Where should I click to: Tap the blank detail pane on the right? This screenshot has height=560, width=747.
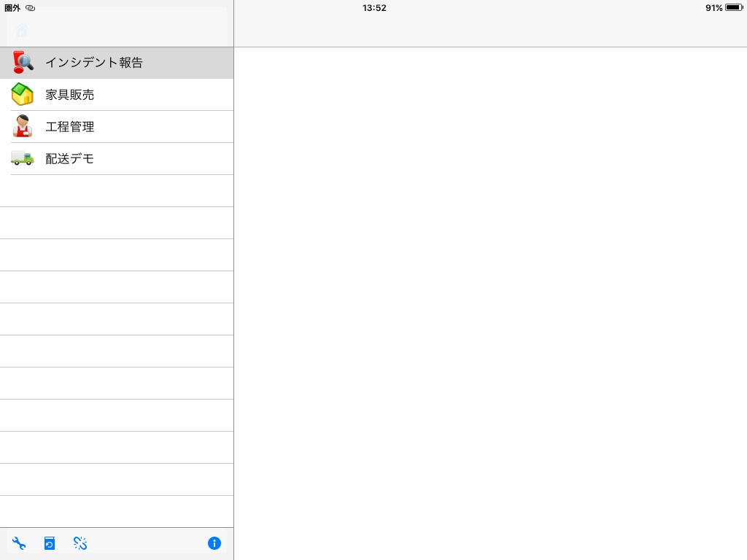point(490,292)
